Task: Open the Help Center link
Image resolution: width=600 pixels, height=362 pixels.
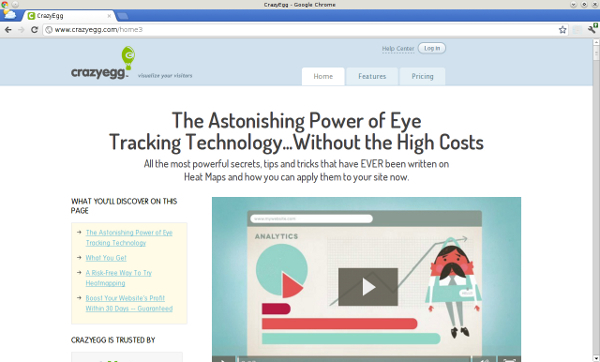Action: (398, 49)
